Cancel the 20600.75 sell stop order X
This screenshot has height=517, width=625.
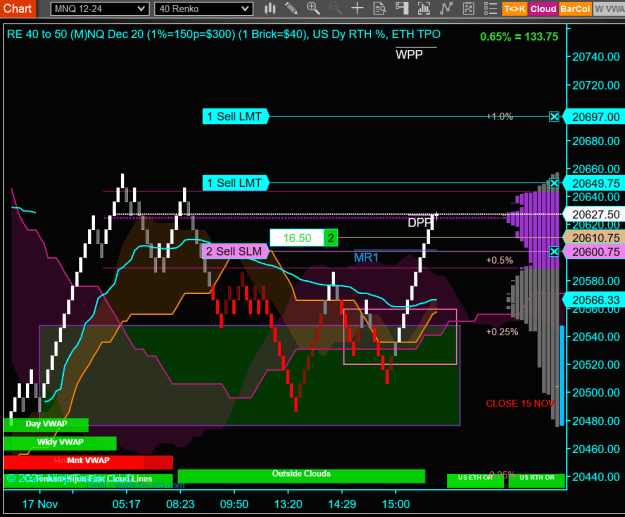pyautogui.click(x=554, y=252)
